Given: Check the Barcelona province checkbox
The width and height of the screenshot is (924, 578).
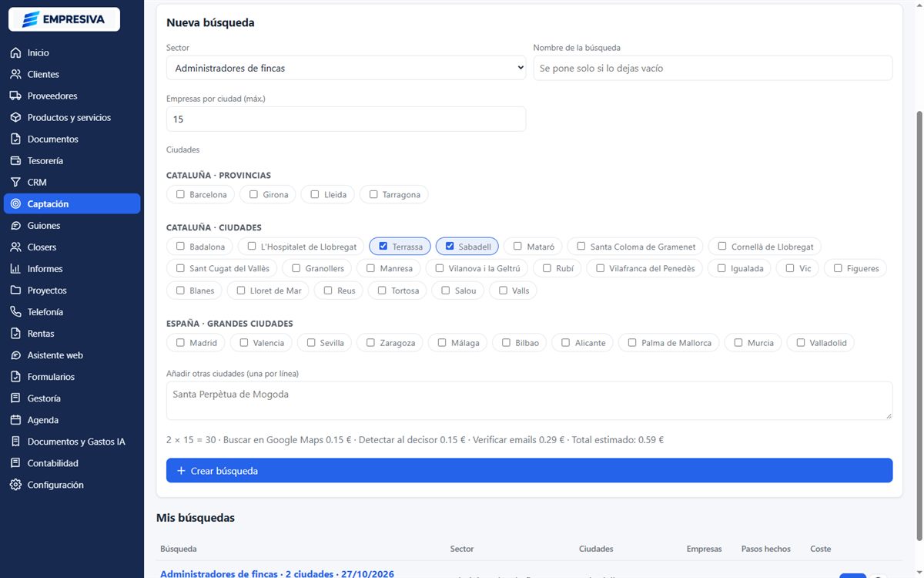Looking at the screenshot, I should [180, 194].
